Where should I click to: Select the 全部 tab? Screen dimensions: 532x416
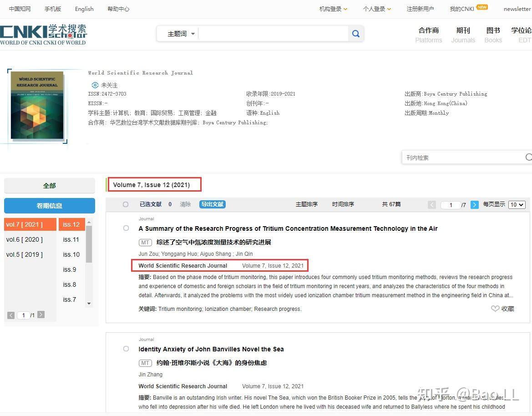coord(50,186)
